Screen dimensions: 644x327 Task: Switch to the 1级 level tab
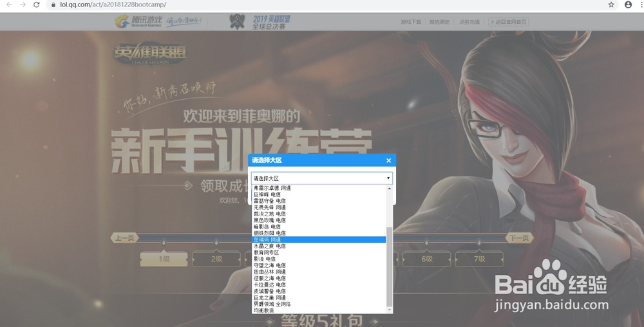(164, 259)
